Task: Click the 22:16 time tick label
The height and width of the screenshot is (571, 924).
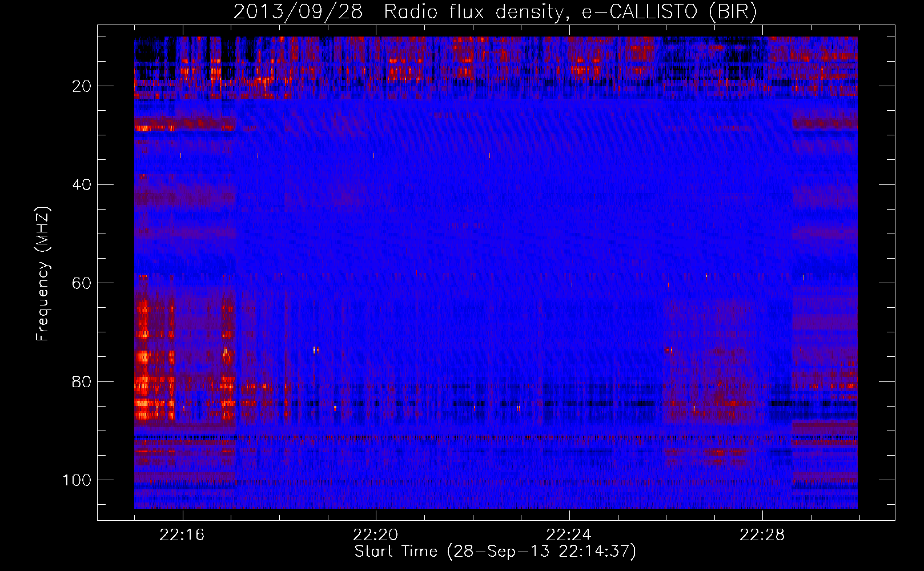Action: 183,535
